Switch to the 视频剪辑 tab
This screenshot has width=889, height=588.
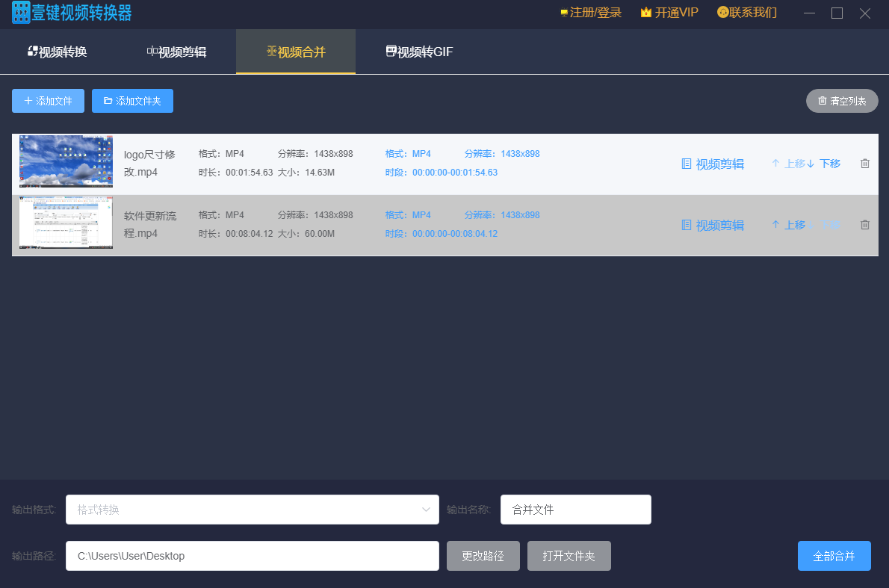pyautogui.click(x=176, y=52)
